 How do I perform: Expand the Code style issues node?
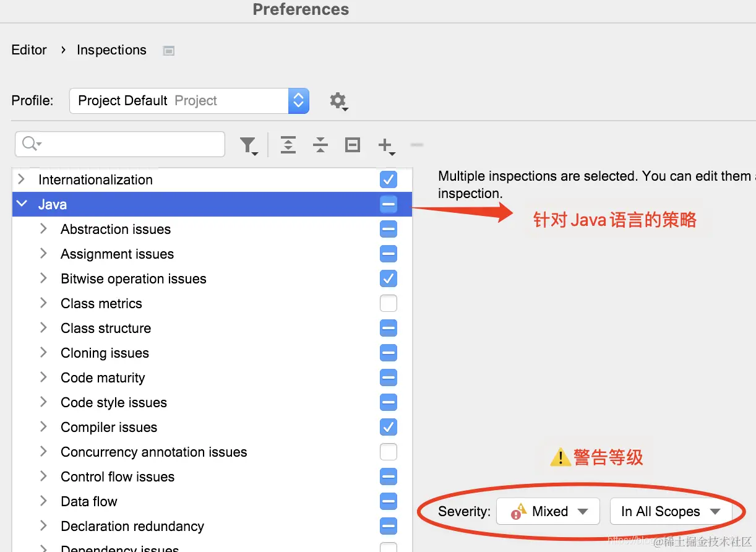click(43, 402)
